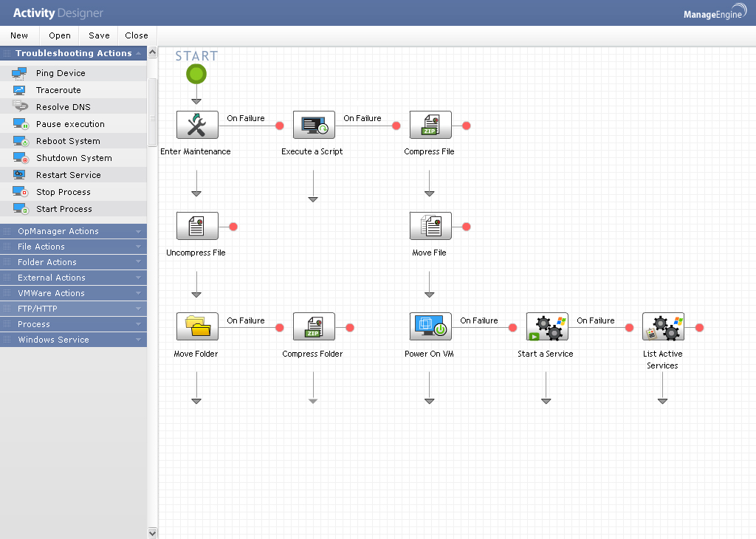The image size is (756, 539).
Task: Click the Reboot System label
Action: pyautogui.click(x=68, y=141)
